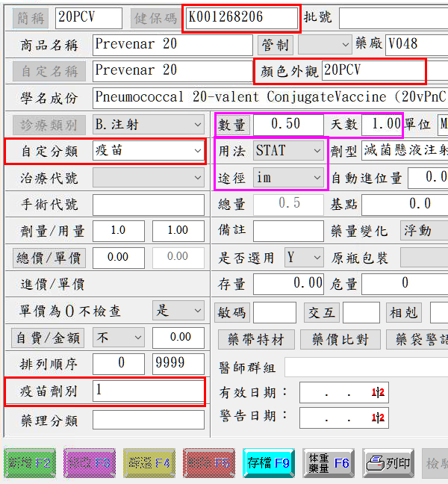Click the 體重藥量 F6 button
Viewport: 448px width, 484px height.
[x=328, y=463]
